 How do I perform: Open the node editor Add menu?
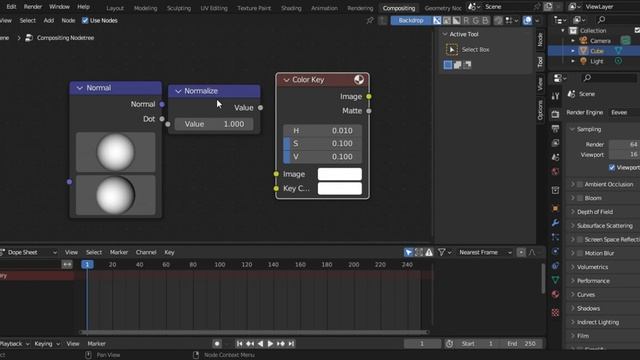(x=49, y=20)
